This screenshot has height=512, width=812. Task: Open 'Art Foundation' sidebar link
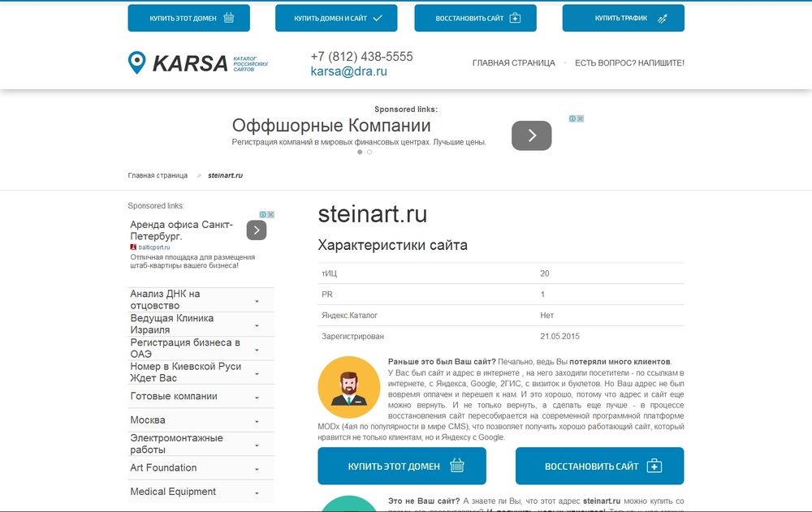click(163, 467)
